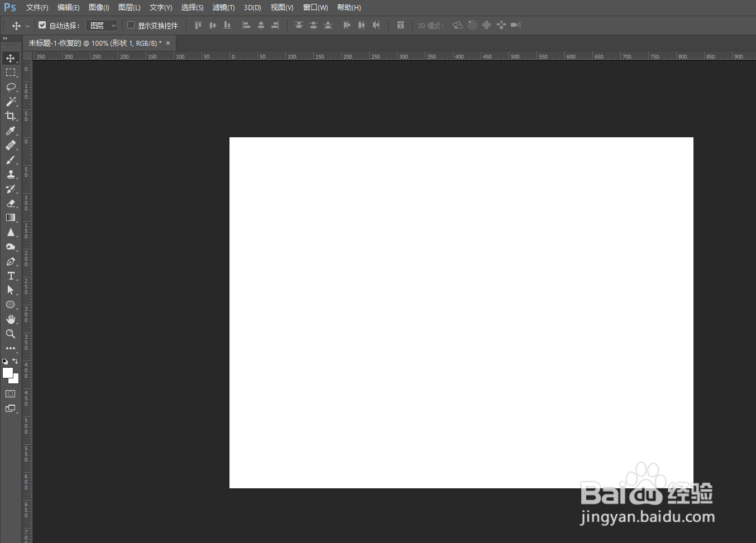The image size is (756, 543).
Task: Click Distribute top edges button
Action: pyautogui.click(x=299, y=25)
